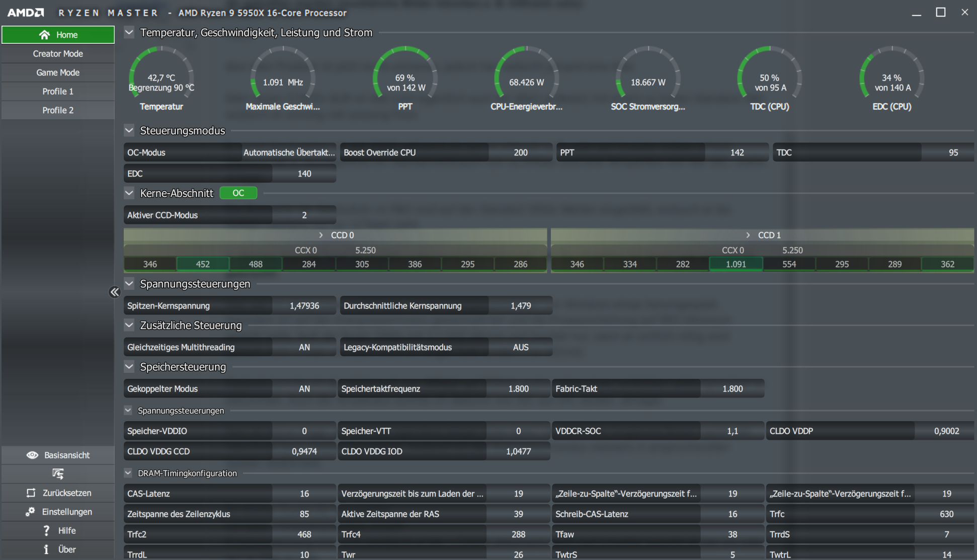This screenshot has height=560, width=977.
Task: Toggle Gleichzeitiges Multithreading AN value
Action: 304,347
